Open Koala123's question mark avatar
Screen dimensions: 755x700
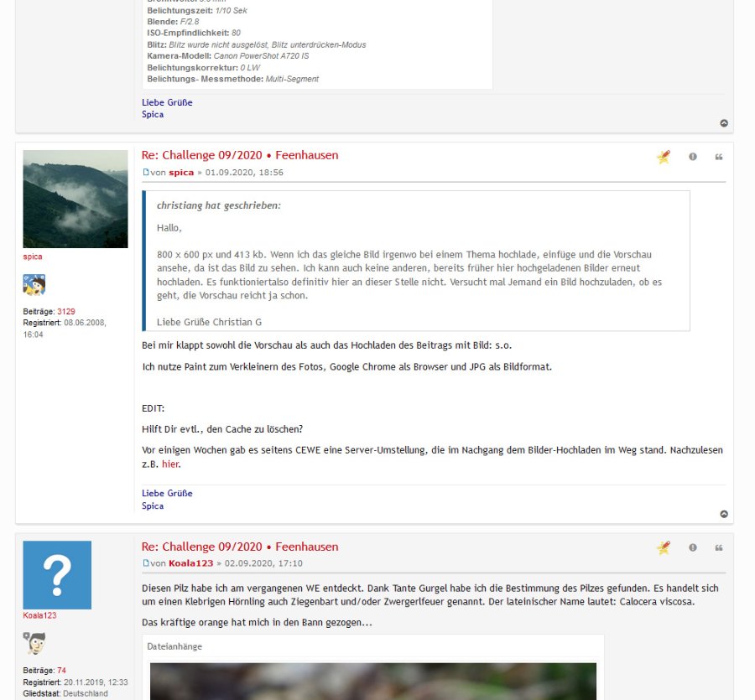57,575
